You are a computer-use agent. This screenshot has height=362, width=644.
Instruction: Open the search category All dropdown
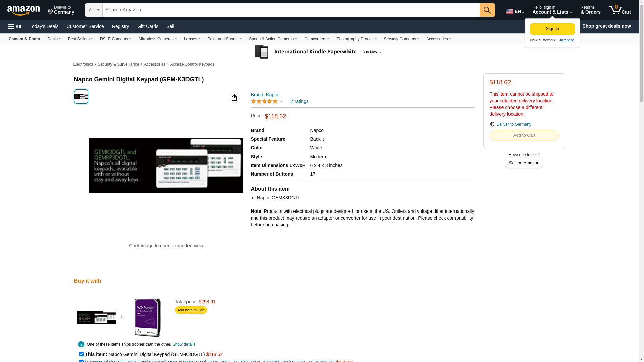pyautogui.click(x=94, y=10)
